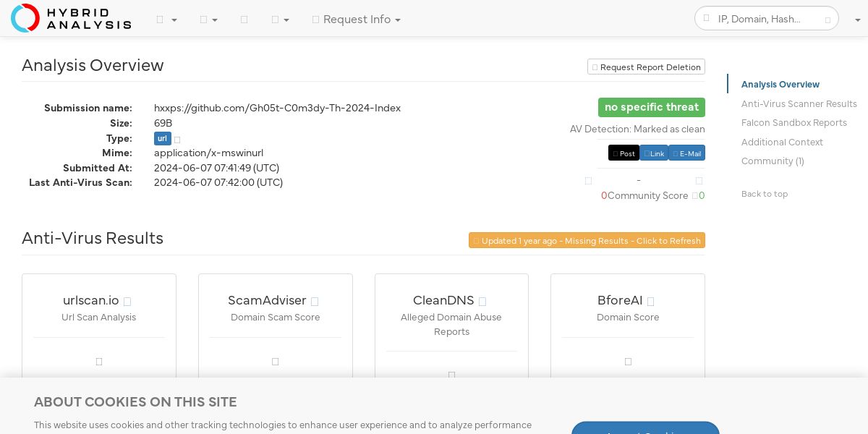Open the navbar dropdown nearest the logo

[x=167, y=20]
